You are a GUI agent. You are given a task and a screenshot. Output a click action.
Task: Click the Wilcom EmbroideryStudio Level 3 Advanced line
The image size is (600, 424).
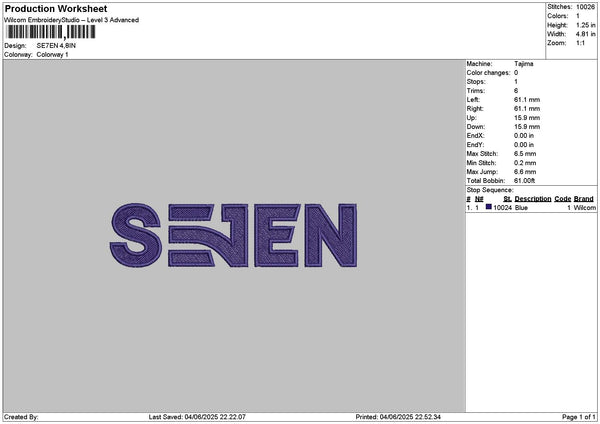[x=72, y=20]
